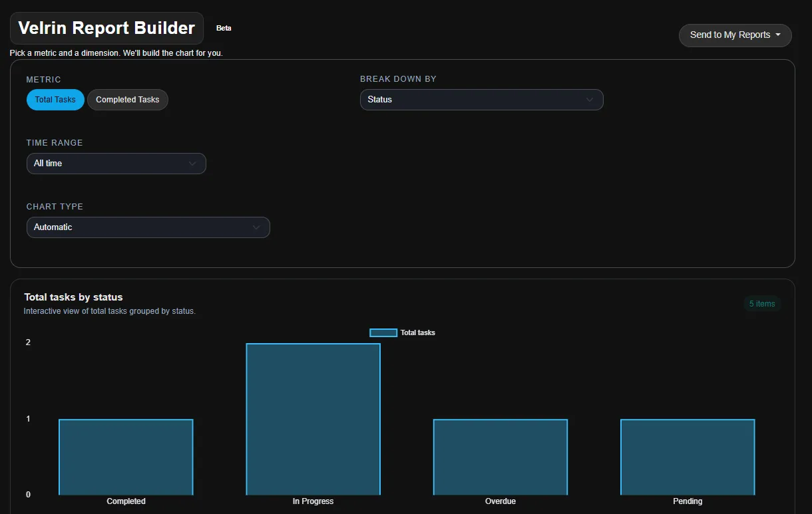Click the Status dropdown chevron
Screen dimensions: 812x514
(590, 99)
